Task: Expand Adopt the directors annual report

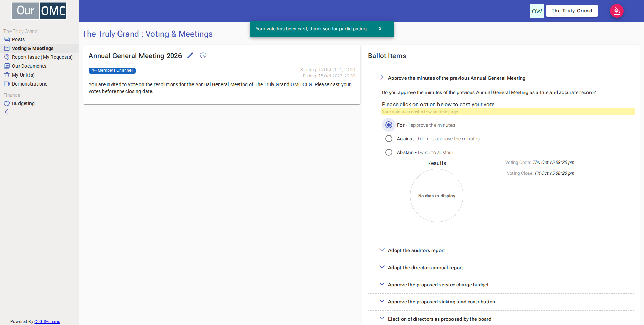Action: coord(382,267)
